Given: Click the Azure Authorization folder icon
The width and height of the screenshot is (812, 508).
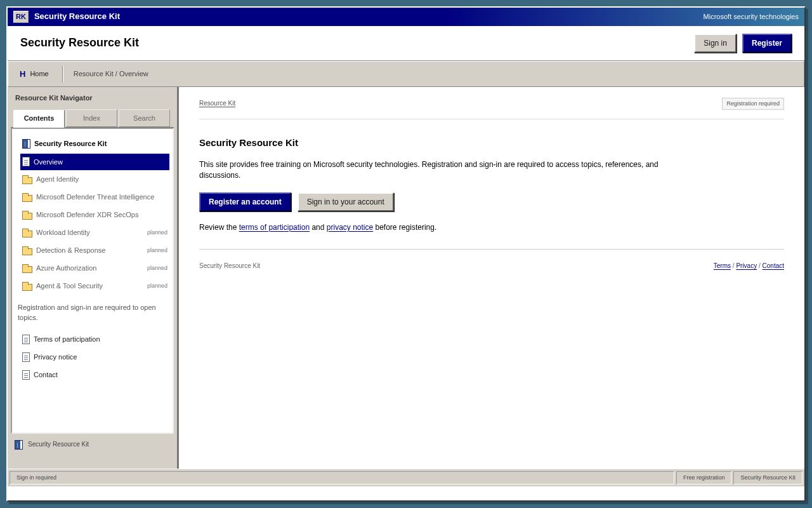Looking at the screenshot, I should click(x=27, y=269).
